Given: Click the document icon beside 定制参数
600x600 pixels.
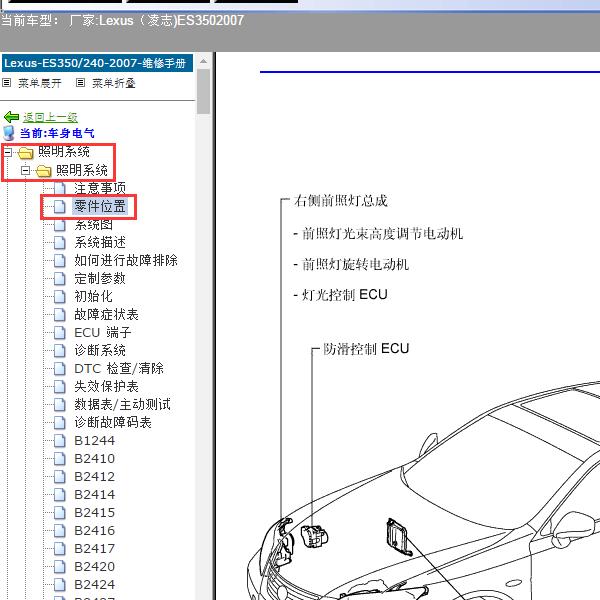Looking at the screenshot, I should (60, 278).
